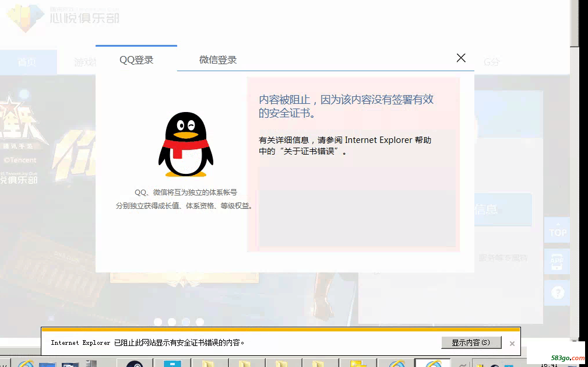This screenshot has width=588, height=367.
Task: Select the second carousel dot
Action: 172,322
